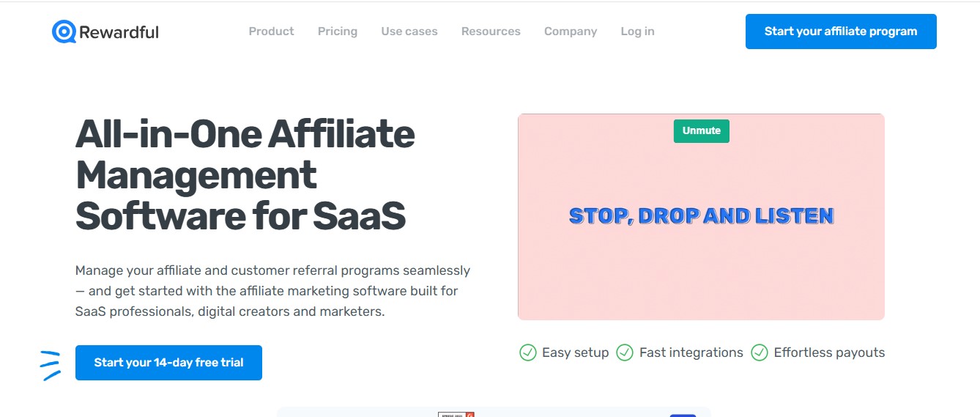
Task: Click the Effortless payouts label
Action: tap(829, 353)
